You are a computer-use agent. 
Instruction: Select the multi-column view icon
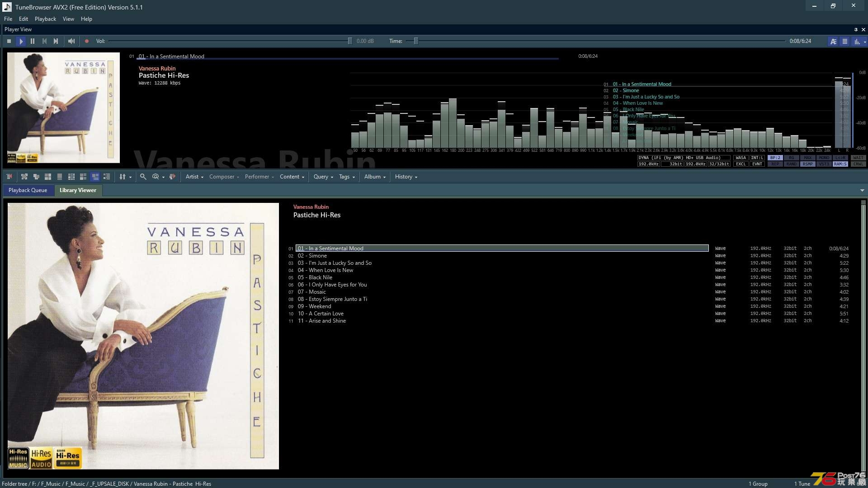coord(71,177)
